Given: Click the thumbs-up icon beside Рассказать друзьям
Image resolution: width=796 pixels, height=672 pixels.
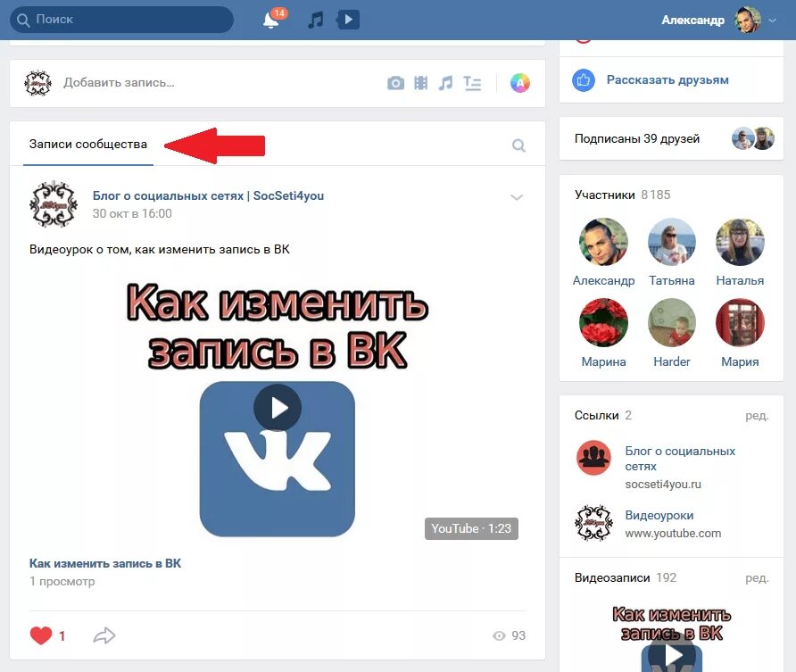Looking at the screenshot, I should click(584, 80).
